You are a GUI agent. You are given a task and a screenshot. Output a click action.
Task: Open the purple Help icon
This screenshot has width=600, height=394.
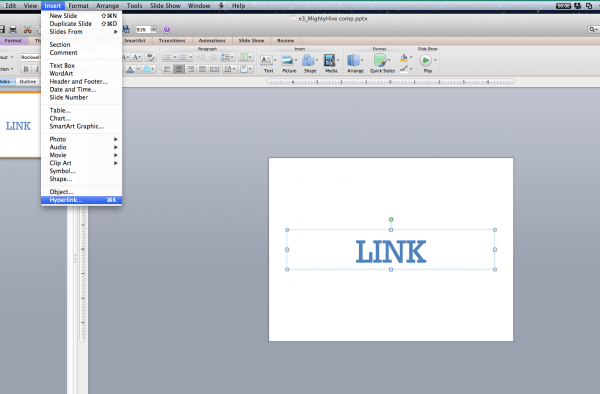point(167,29)
